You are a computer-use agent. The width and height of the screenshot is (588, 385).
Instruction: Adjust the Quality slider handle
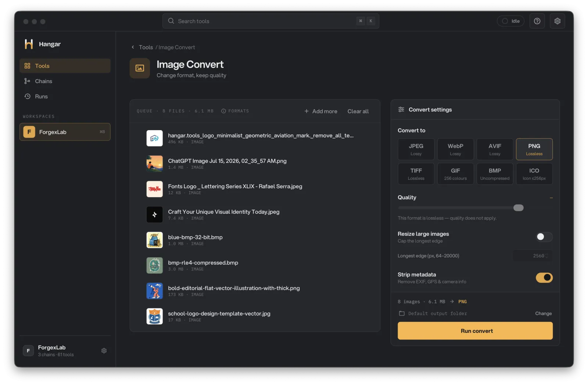518,208
